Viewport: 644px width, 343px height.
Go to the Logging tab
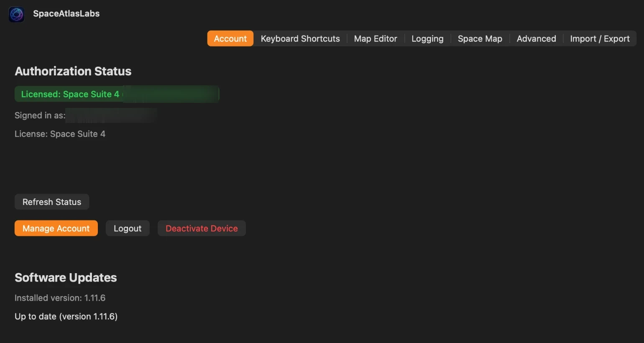427,38
